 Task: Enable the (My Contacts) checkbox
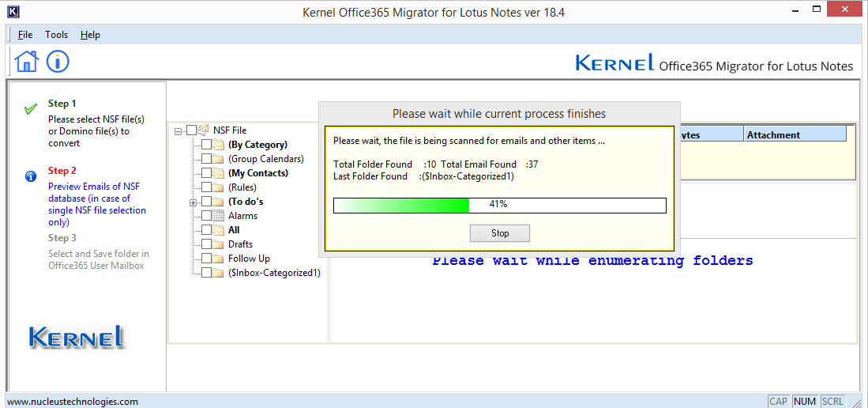[206, 173]
